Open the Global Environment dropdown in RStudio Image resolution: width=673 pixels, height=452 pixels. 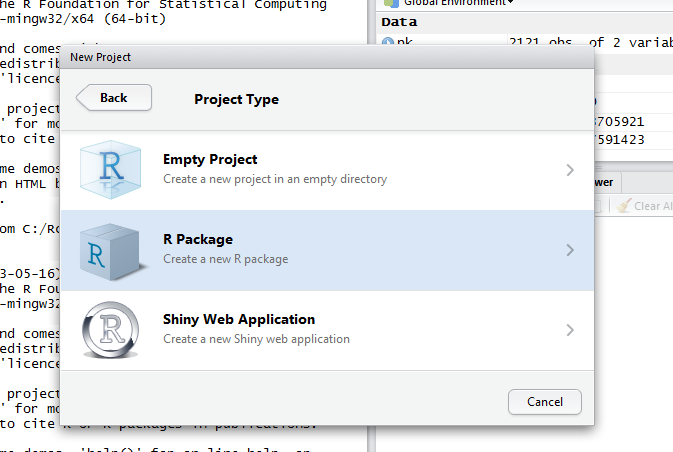click(458, 3)
